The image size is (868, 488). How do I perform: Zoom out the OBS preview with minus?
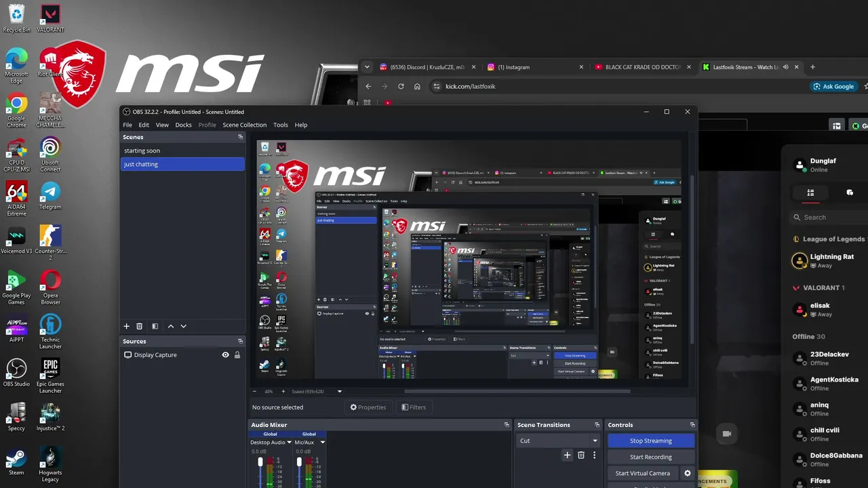(254, 391)
